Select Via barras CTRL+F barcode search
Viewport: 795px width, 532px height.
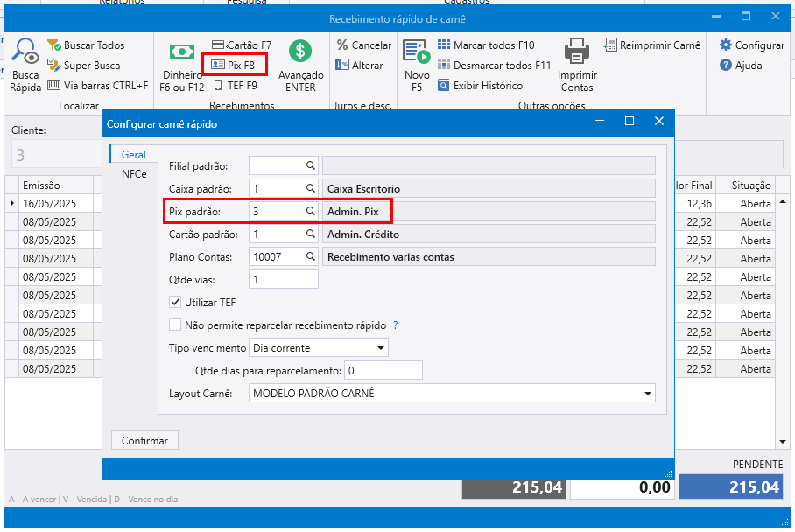click(97, 86)
